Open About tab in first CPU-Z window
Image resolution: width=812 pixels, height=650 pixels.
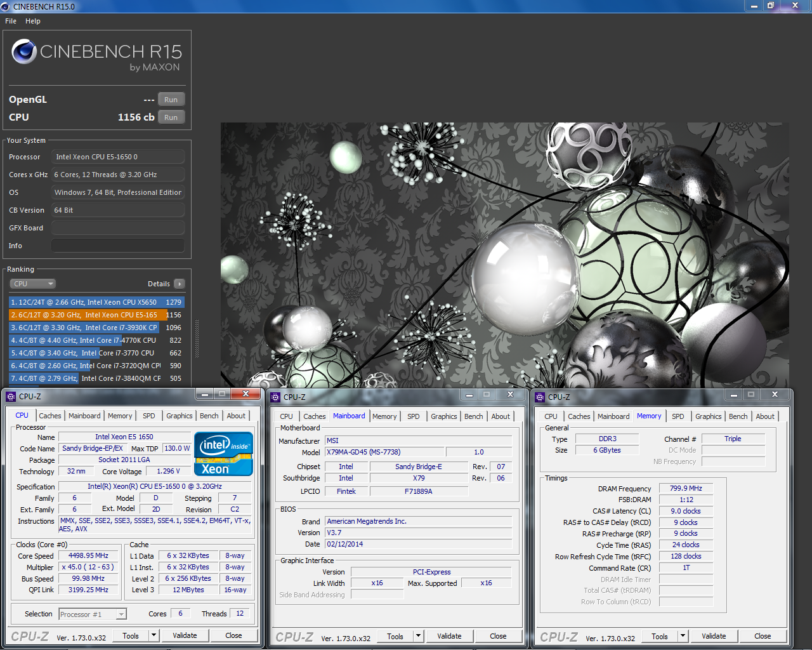236,416
